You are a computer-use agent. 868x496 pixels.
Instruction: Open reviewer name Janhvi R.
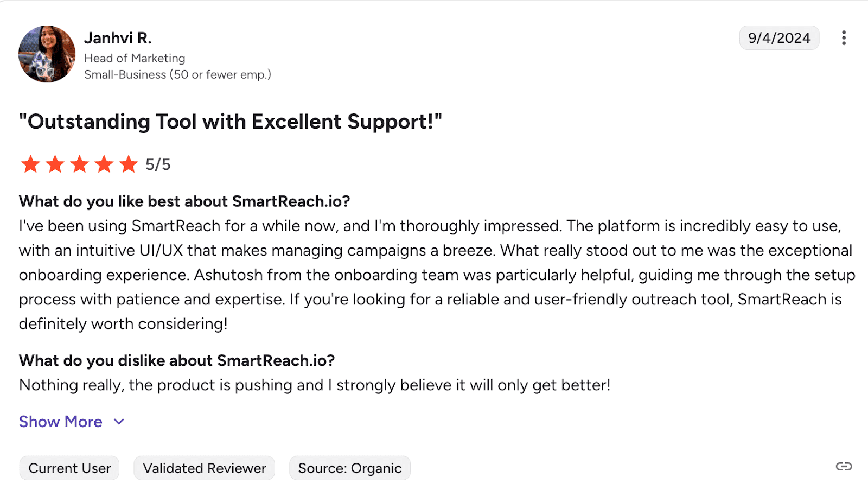click(x=118, y=38)
